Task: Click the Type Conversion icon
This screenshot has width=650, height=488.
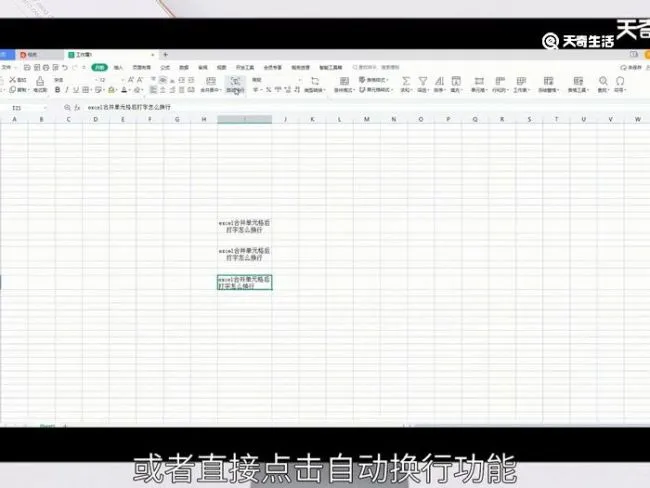Action: click(315, 81)
